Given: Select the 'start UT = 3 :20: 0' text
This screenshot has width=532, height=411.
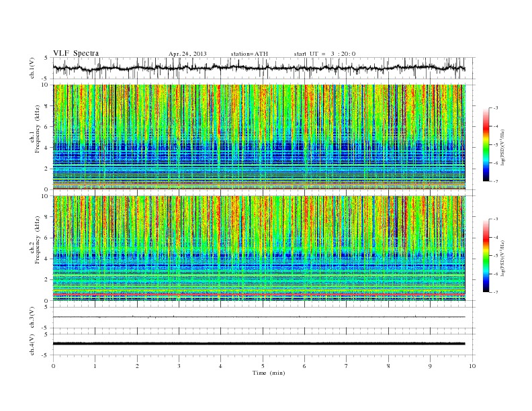Looking at the screenshot, I should 324,54.
